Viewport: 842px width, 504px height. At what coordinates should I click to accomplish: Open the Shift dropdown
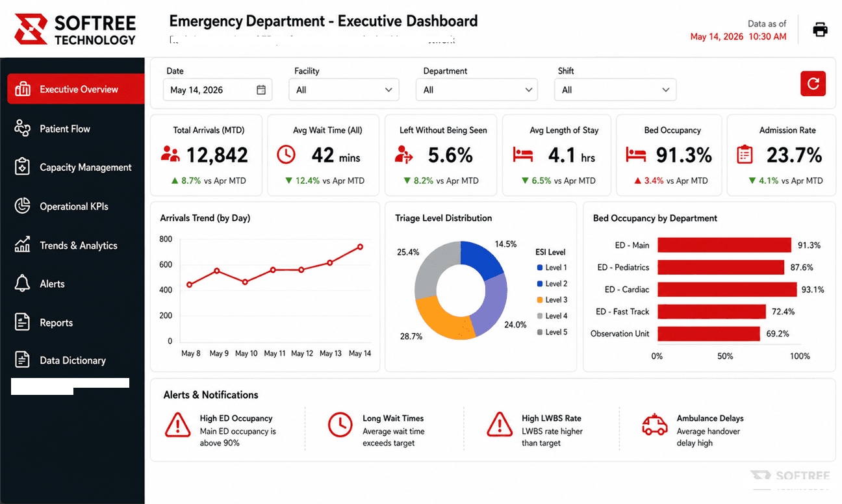click(x=615, y=90)
